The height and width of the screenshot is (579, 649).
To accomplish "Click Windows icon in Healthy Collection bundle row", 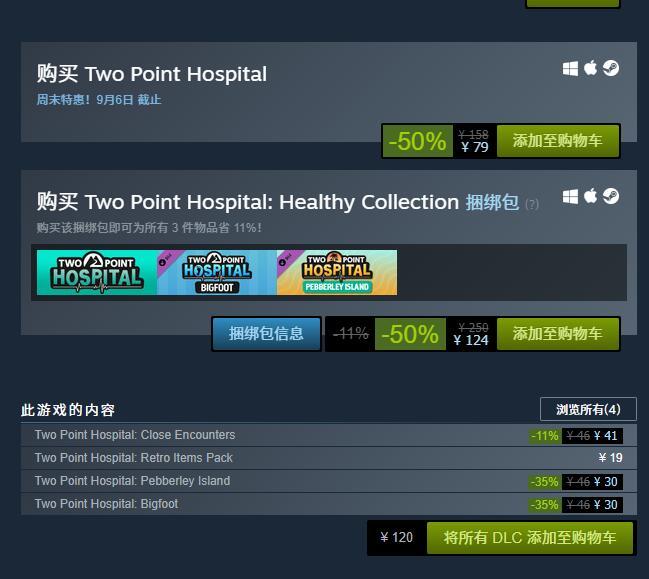I will click(570, 197).
